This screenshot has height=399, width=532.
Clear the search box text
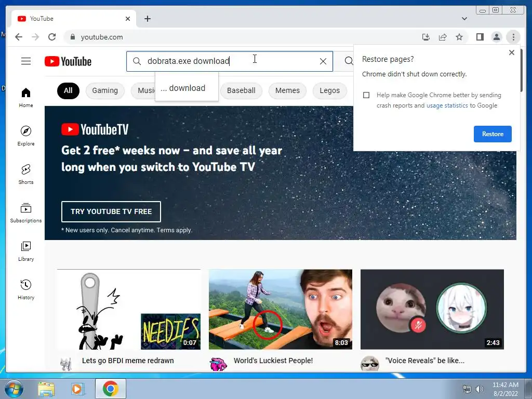pos(323,61)
